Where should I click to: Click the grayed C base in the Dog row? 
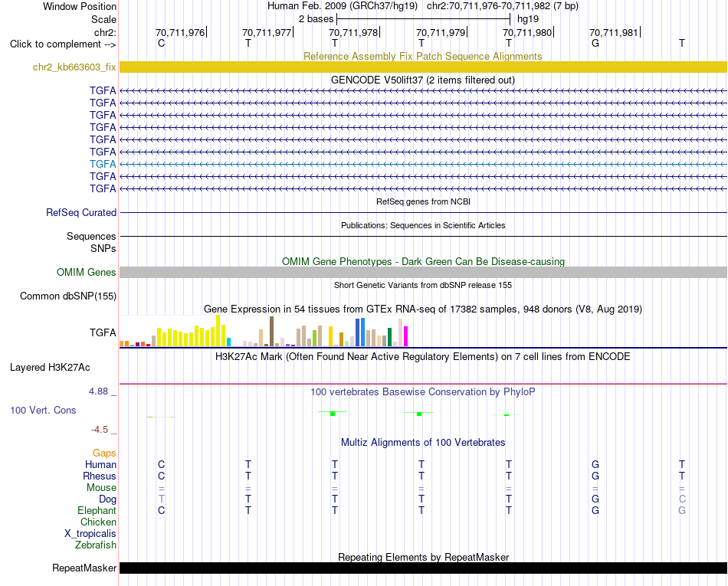pos(682,499)
